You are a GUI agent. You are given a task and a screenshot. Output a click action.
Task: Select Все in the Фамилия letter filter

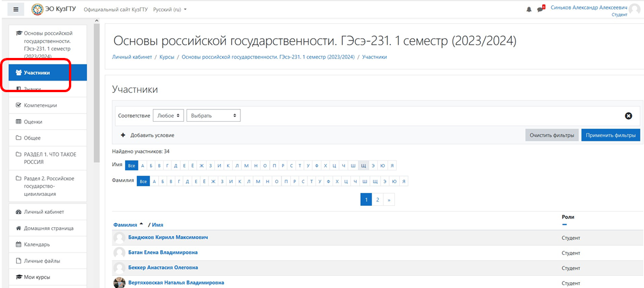[143, 181]
